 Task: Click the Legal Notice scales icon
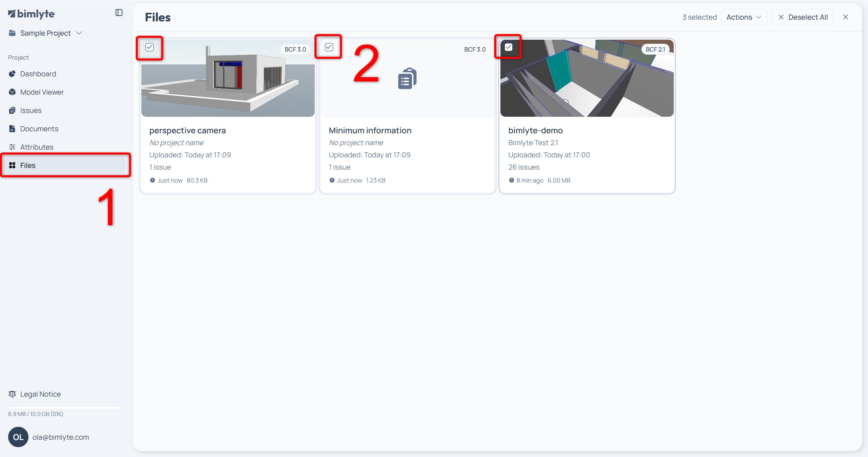point(12,394)
